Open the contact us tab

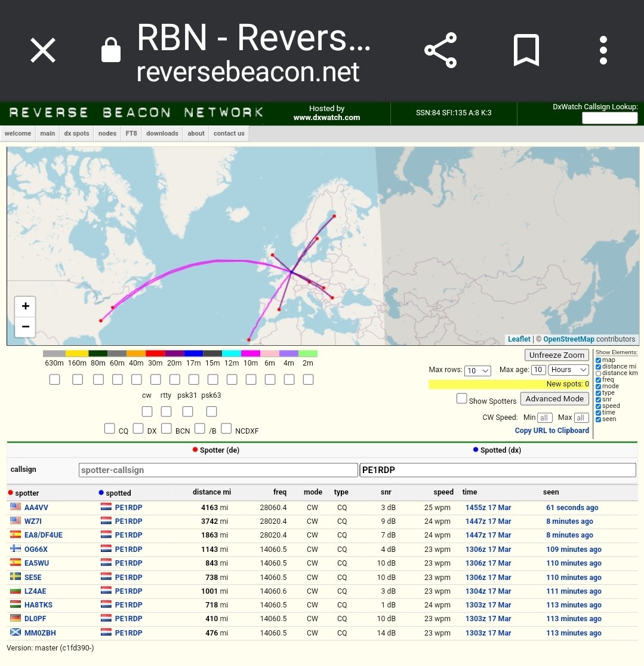[x=229, y=133]
